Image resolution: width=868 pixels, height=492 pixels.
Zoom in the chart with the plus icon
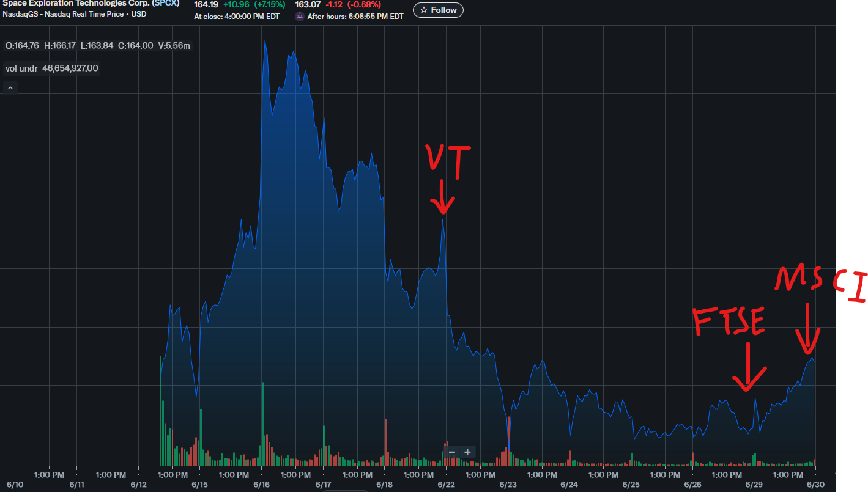tap(467, 452)
